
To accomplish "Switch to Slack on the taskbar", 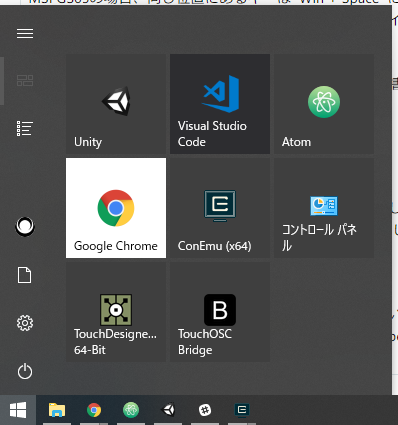I will [205, 410].
